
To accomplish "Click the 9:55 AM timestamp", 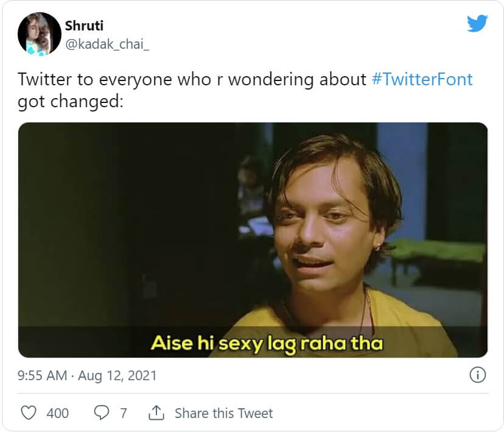I will pyautogui.click(x=42, y=375).
